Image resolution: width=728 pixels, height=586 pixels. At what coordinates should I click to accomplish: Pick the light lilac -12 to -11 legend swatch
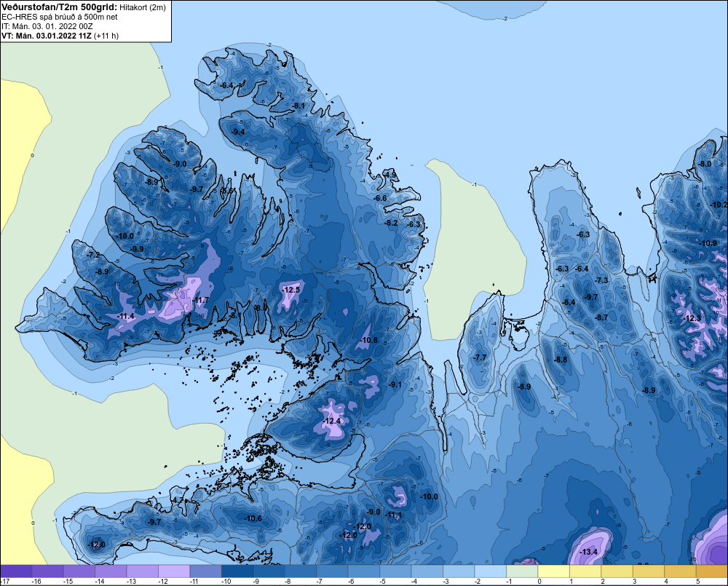(174, 571)
